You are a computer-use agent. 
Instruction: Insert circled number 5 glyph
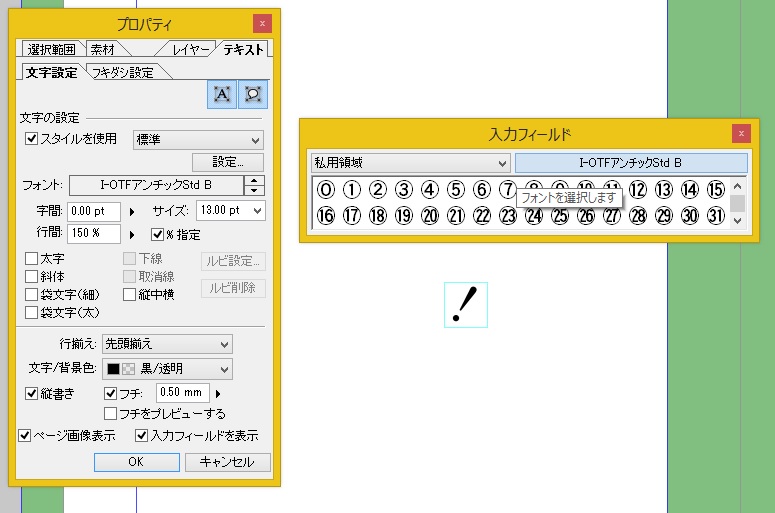456,190
